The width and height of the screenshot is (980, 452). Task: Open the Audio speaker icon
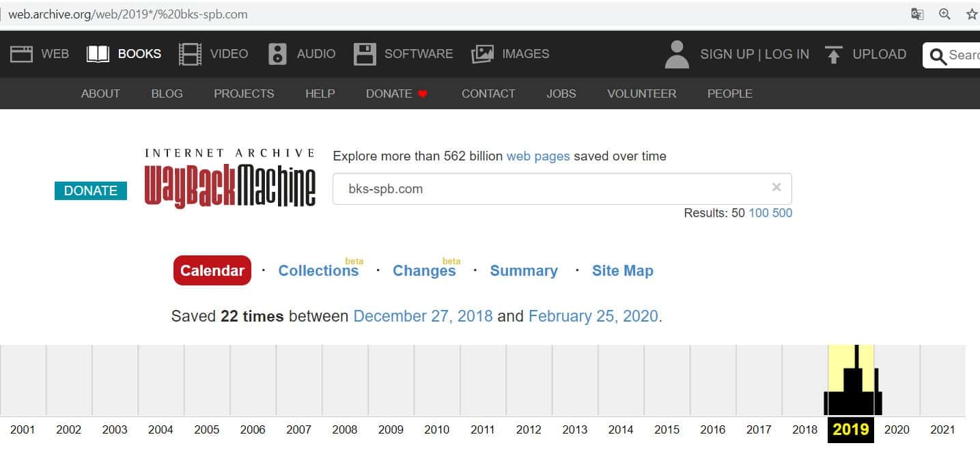pos(277,54)
